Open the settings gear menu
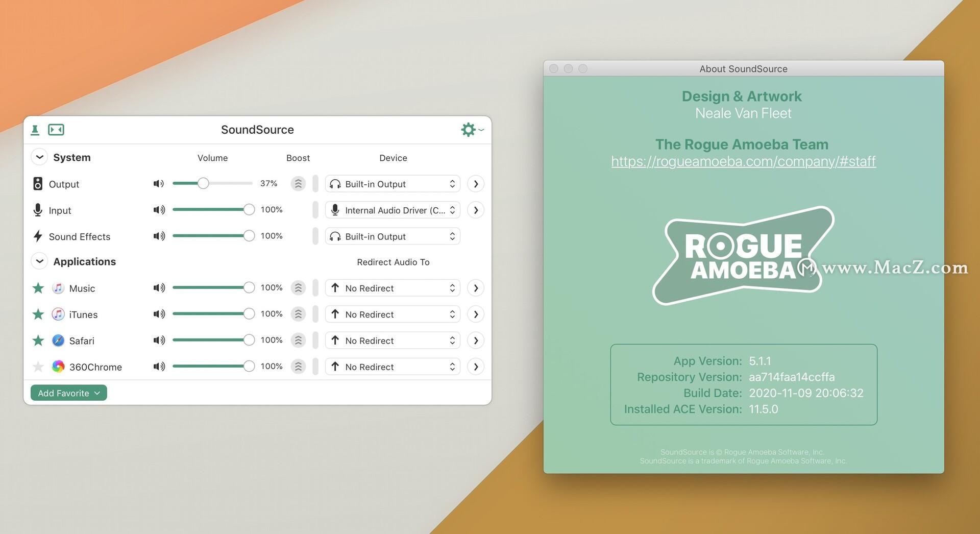This screenshot has width=980, height=534. (468, 130)
